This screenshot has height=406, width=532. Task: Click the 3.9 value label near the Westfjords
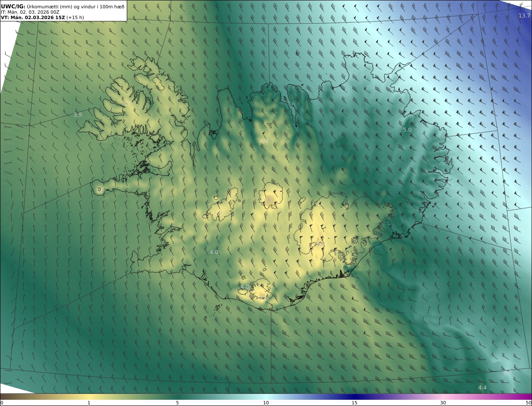(78, 115)
